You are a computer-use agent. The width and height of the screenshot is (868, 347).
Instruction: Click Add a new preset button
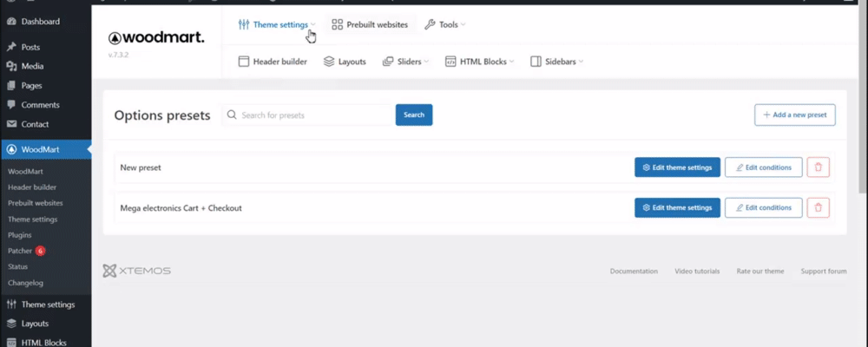[795, 115]
